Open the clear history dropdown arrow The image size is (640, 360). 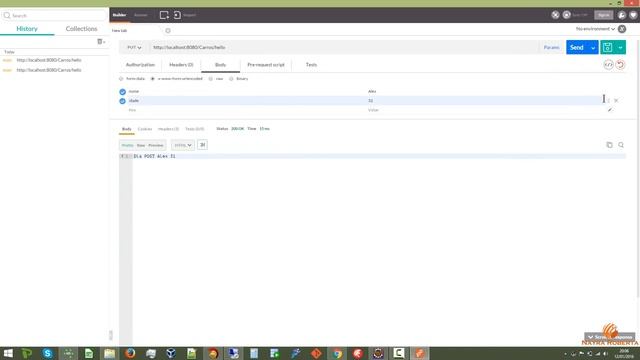tap(104, 42)
